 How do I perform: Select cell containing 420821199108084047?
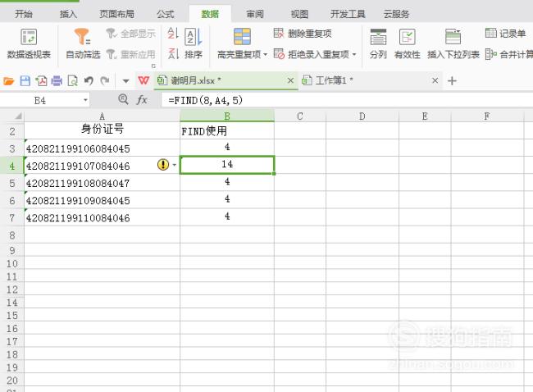(102, 183)
